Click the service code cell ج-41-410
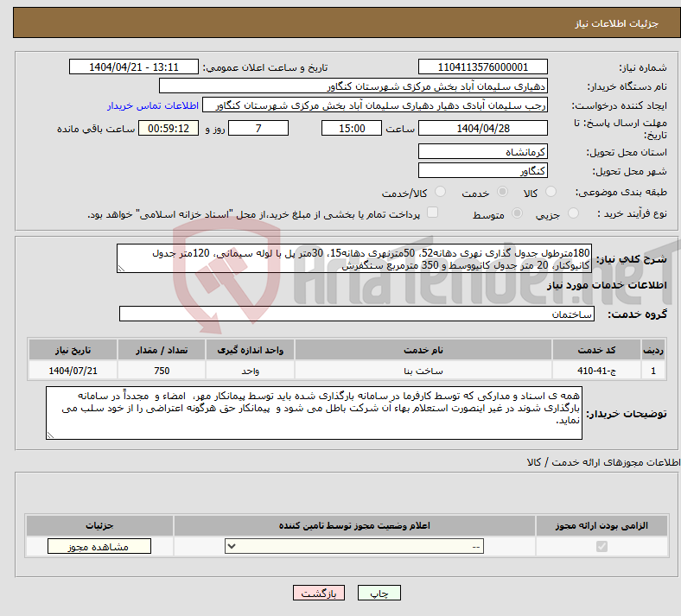 tap(597, 371)
